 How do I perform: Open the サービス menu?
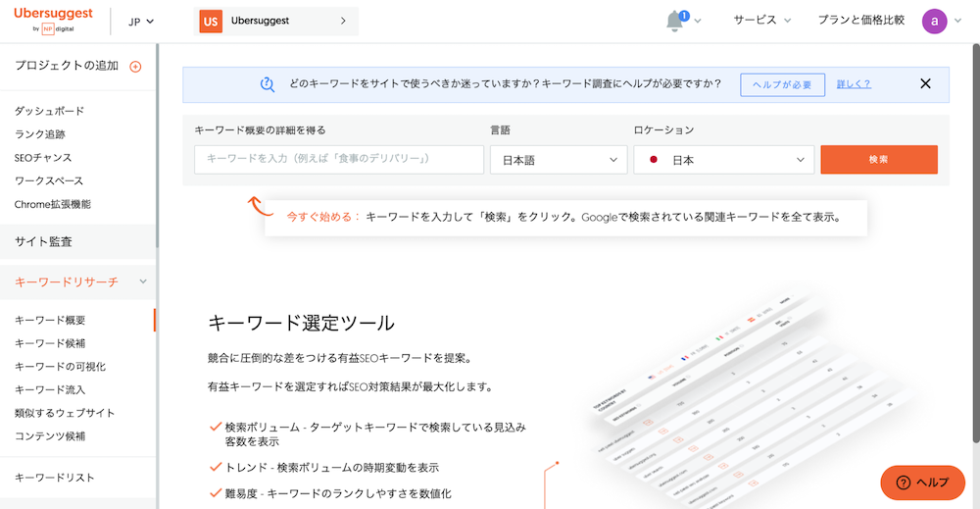pos(761,20)
